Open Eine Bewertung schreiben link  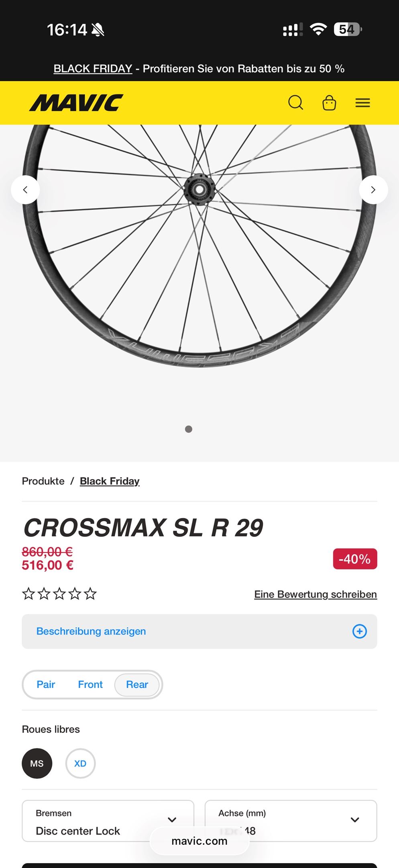316,594
